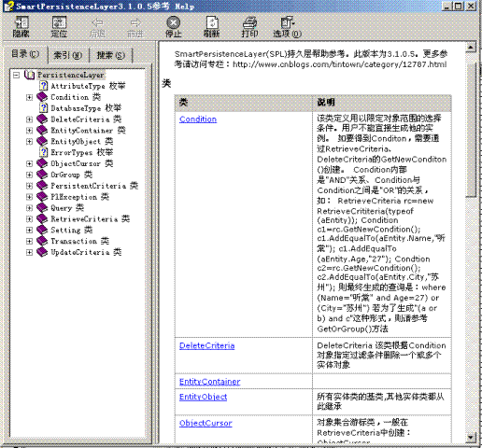Expand the Transaction 类 tree node
The image size is (482, 448).
click(x=29, y=242)
